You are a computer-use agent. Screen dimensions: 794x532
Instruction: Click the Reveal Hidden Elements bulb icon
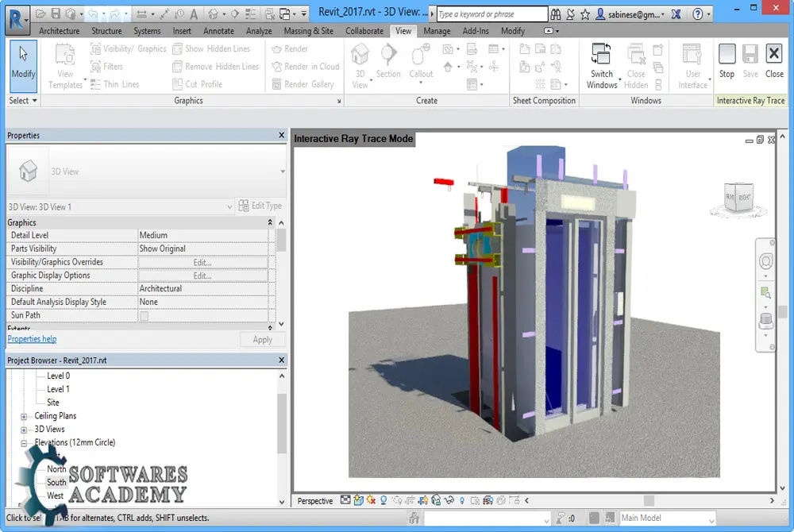click(x=462, y=500)
